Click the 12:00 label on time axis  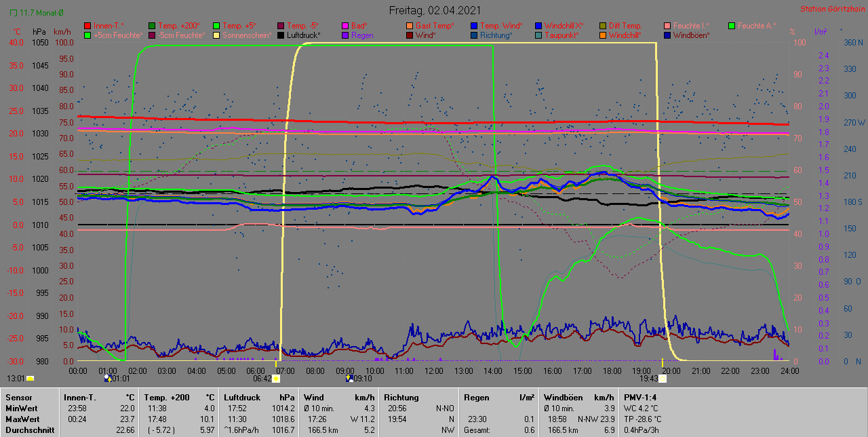tap(433, 370)
